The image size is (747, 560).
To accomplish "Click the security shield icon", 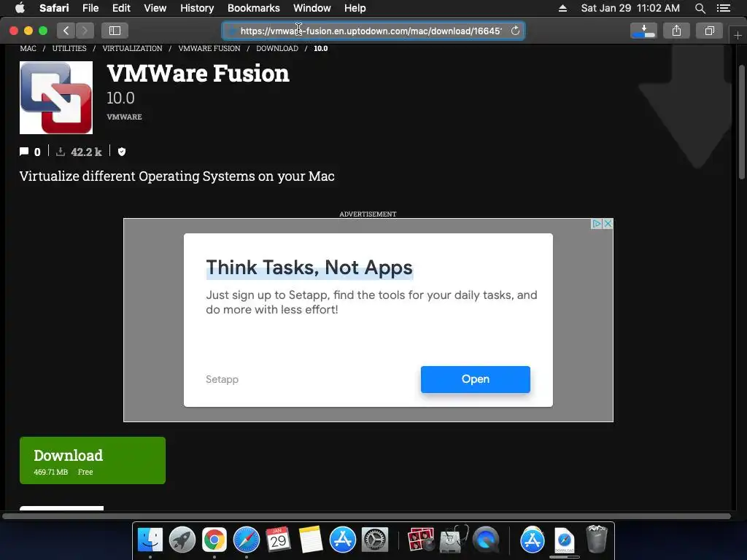I will click(x=122, y=152).
